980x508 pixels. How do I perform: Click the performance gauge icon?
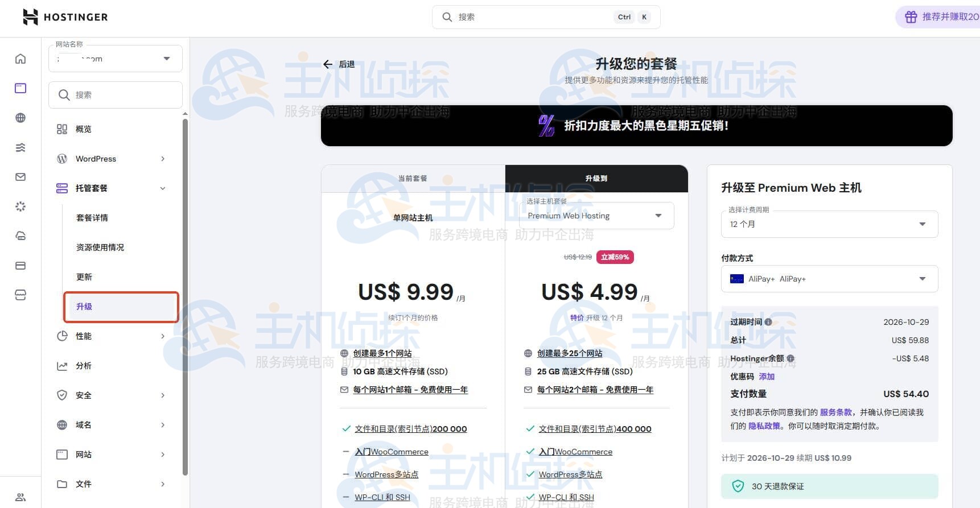[62, 336]
